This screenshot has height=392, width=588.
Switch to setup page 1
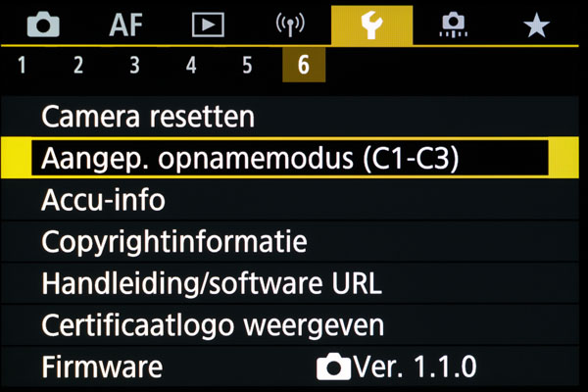point(22,67)
